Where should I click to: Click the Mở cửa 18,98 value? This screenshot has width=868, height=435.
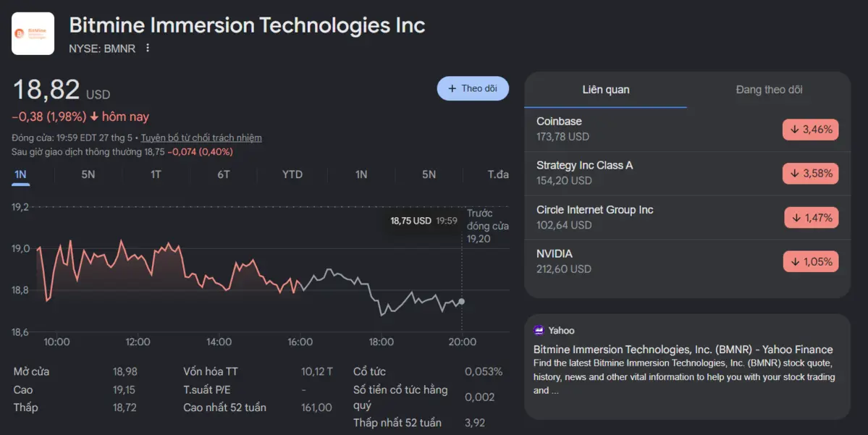pos(125,371)
